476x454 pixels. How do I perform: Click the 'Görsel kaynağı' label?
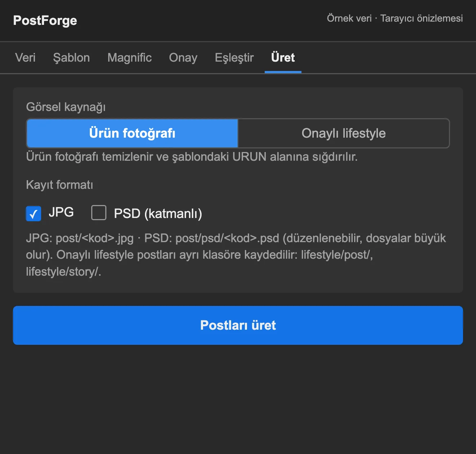tap(66, 107)
